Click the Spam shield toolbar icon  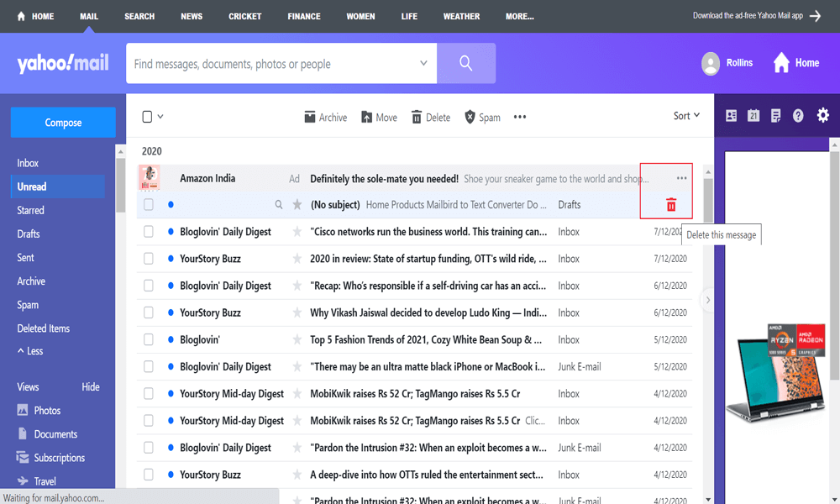click(470, 118)
